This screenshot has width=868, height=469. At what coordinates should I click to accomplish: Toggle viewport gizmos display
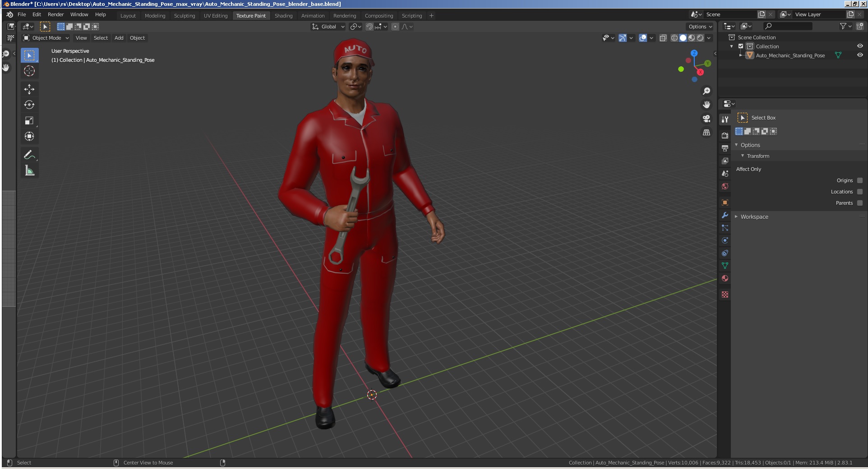623,38
